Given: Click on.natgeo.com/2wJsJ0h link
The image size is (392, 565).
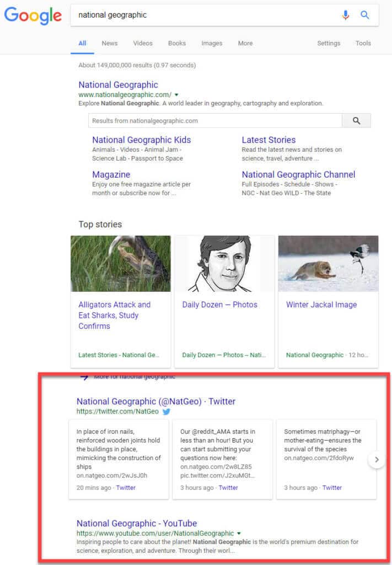Looking at the screenshot, I should [111, 476].
